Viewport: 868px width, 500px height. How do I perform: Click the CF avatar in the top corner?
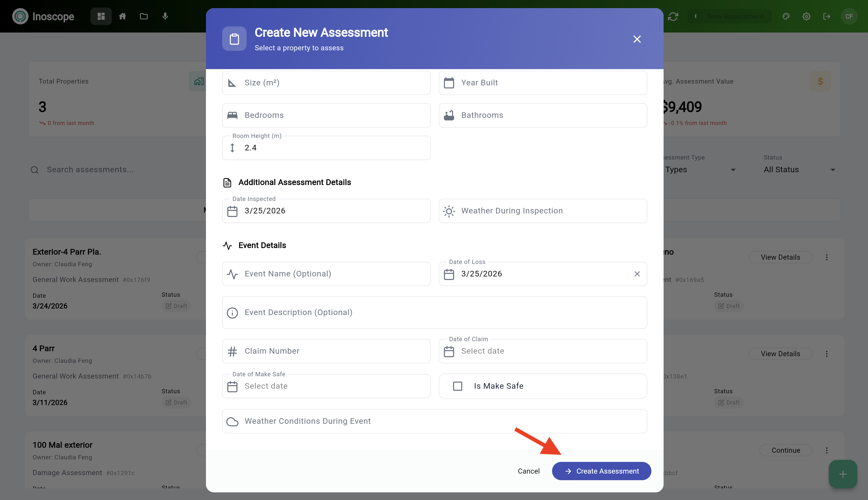[x=849, y=16]
